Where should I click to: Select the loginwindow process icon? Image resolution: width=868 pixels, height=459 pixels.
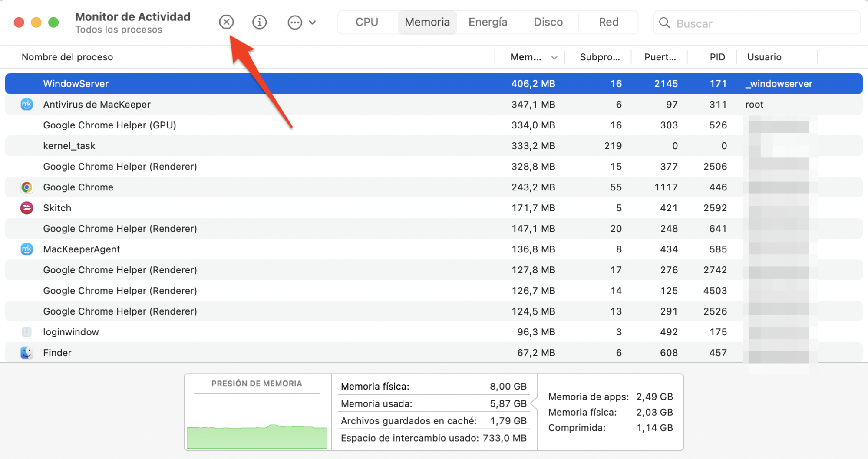tap(26, 332)
